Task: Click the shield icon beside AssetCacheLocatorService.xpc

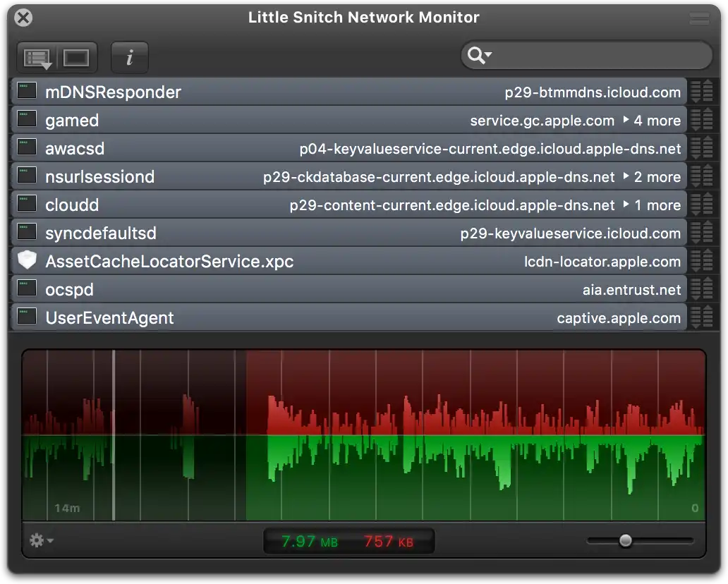Action: coord(27,260)
